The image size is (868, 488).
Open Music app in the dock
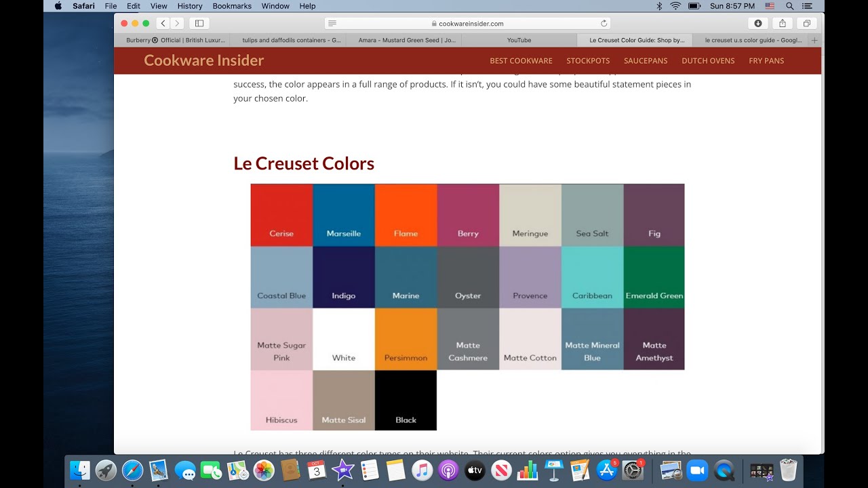point(422,470)
